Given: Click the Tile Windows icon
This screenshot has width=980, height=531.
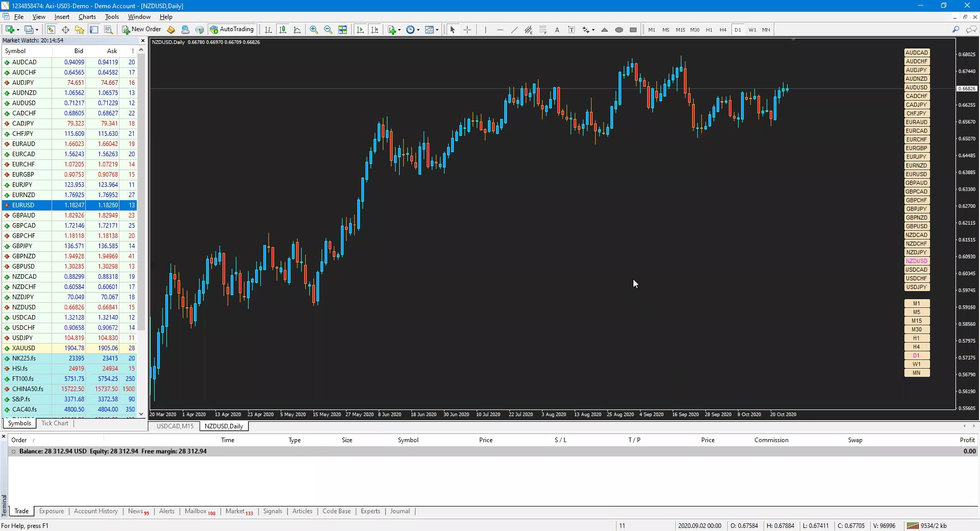Looking at the screenshot, I should (342, 30).
